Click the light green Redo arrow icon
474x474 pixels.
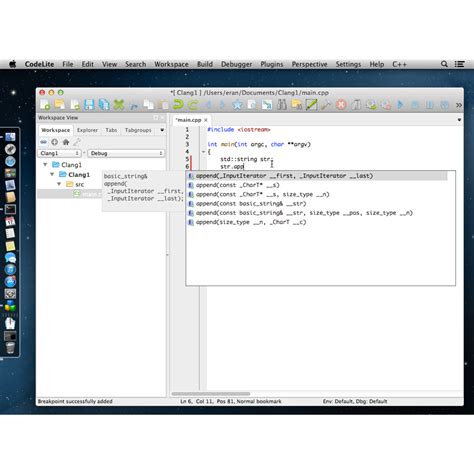click(193, 105)
